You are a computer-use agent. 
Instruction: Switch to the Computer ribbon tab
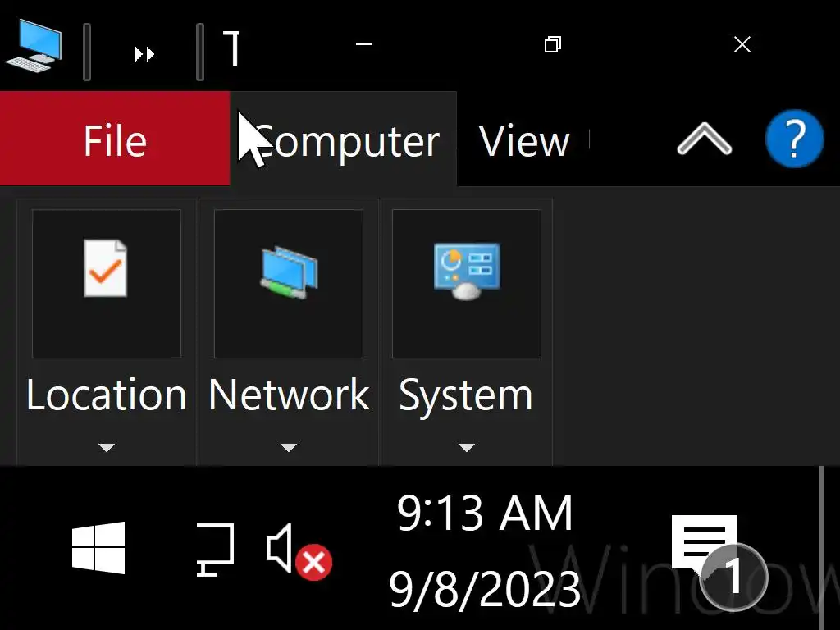344,139
